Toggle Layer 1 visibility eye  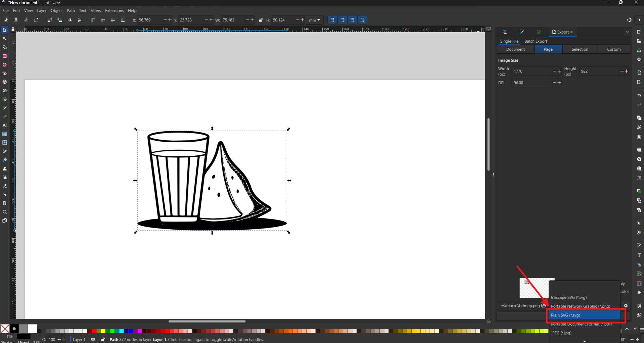[x=93, y=339]
